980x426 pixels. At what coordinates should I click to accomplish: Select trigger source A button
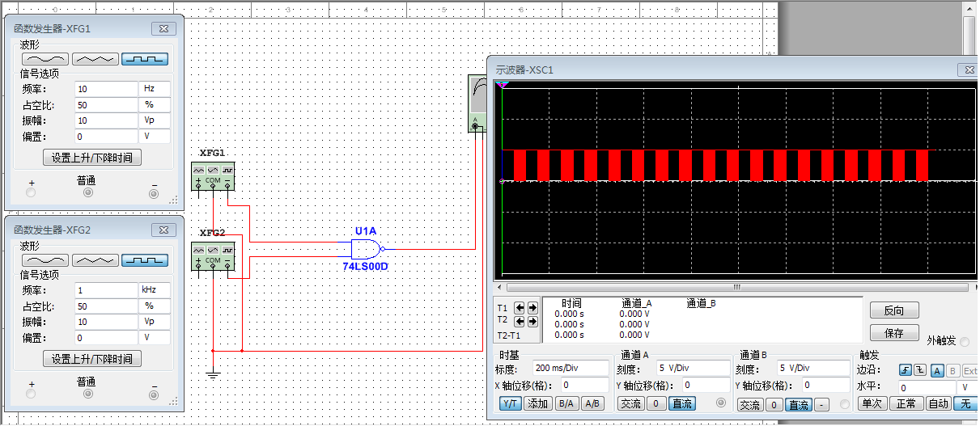click(x=937, y=370)
